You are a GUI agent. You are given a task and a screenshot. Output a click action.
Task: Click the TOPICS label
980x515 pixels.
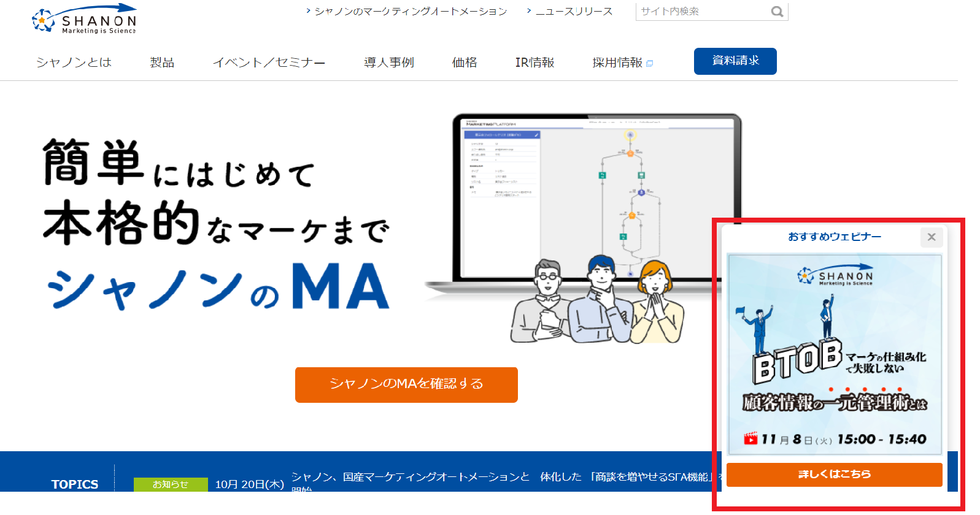[75, 484]
